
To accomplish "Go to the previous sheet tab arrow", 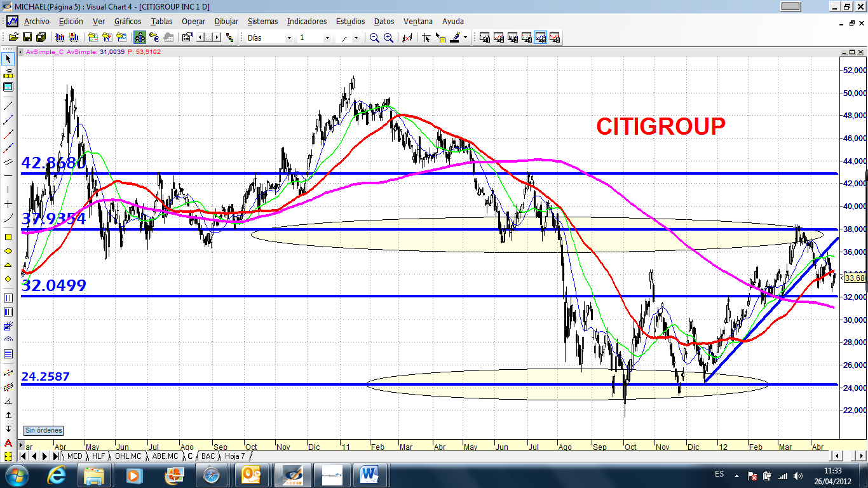I will point(34,456).
